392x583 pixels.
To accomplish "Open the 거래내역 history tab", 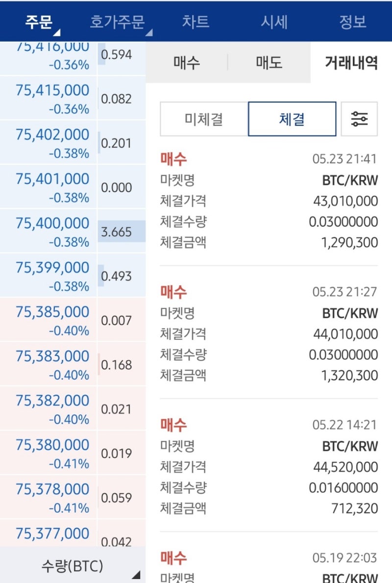I will click(x=351, y=62).
